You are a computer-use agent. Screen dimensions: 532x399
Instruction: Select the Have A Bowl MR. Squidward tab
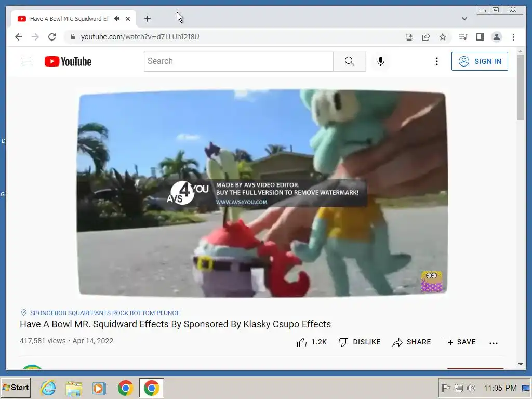(x=74, y=19)
